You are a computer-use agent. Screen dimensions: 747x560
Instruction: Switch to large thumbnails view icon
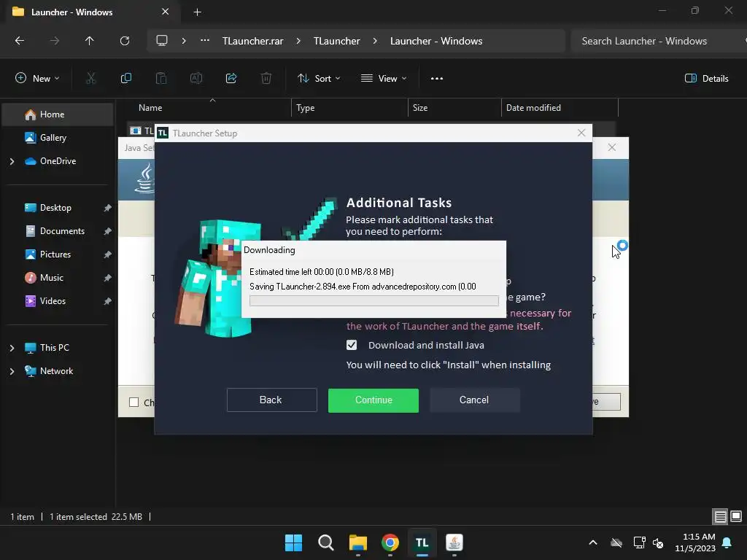click(736, 516)
